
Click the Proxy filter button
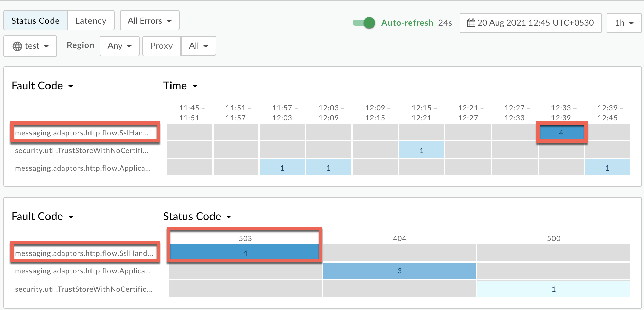click(x=161, y=46)
